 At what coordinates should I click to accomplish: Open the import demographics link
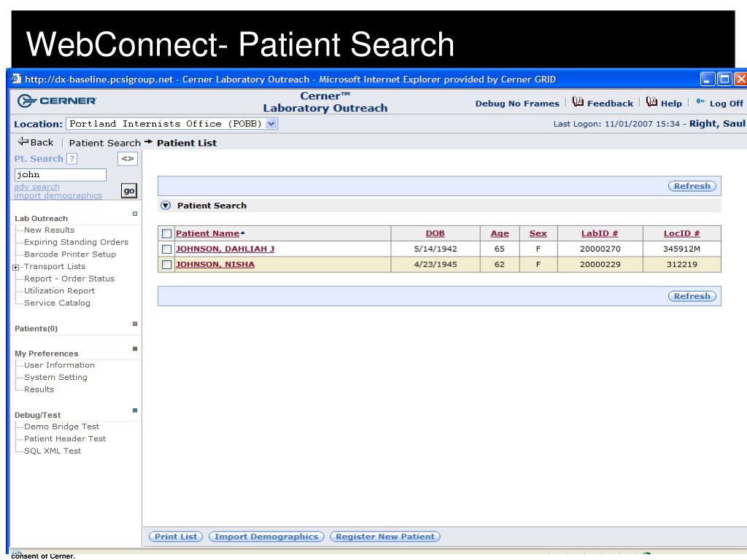[58, 195]
